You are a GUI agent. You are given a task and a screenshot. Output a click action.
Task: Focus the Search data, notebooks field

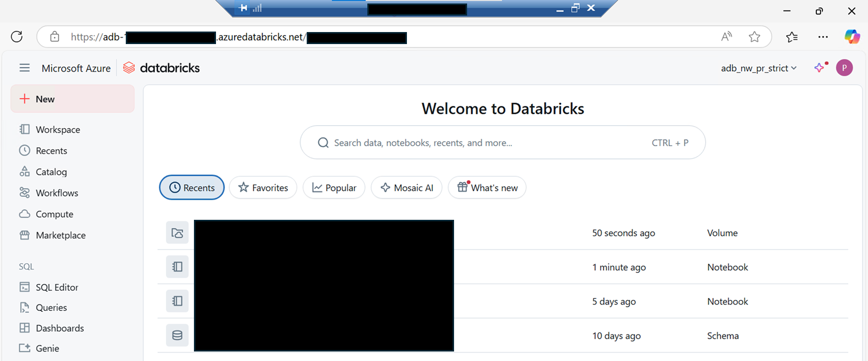coord(503,142)
